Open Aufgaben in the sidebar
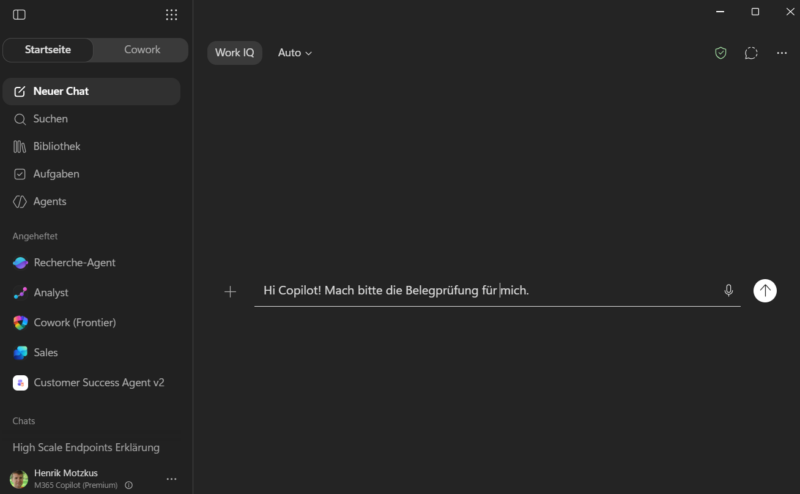Image resolution: width=800 pixels, height=494 pixels. click(91, 174)
